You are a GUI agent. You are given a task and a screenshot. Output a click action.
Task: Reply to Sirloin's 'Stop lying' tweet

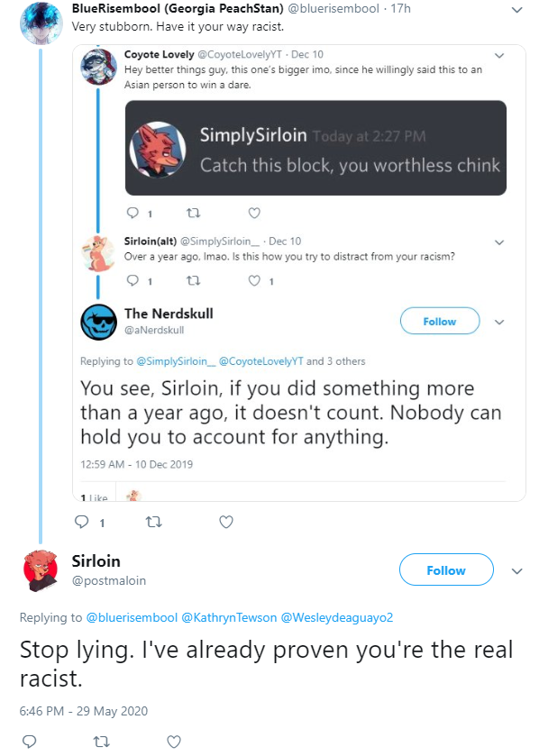tap(30, 742)
